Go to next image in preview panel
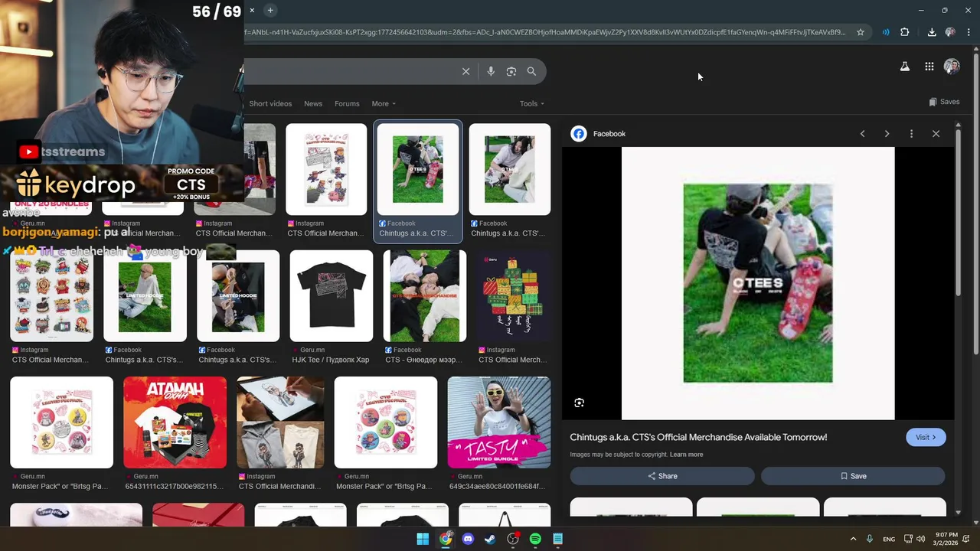 887,134
